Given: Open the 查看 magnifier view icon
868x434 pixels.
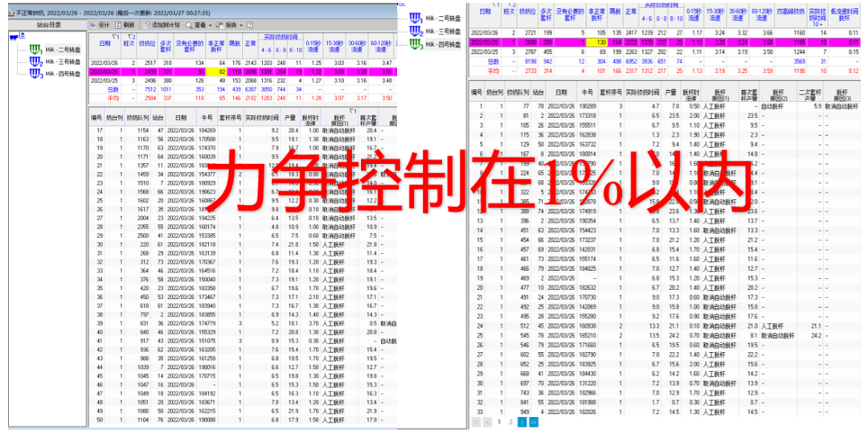Looking at the screenshot, I should click(189, 25).
